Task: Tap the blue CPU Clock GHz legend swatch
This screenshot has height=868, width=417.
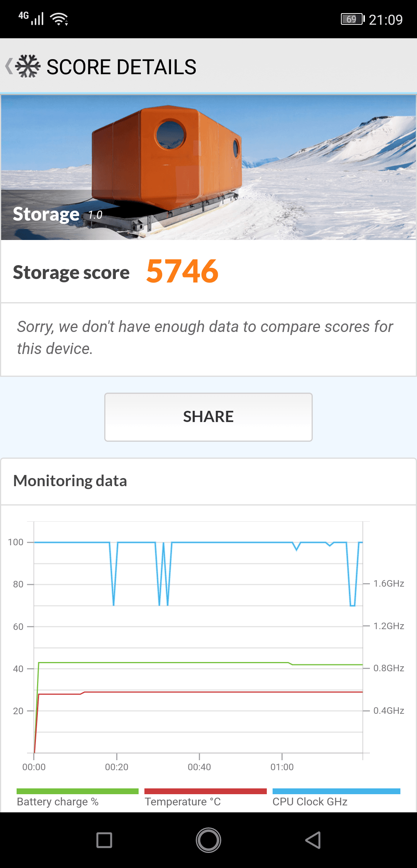Action: pos(336,791)
